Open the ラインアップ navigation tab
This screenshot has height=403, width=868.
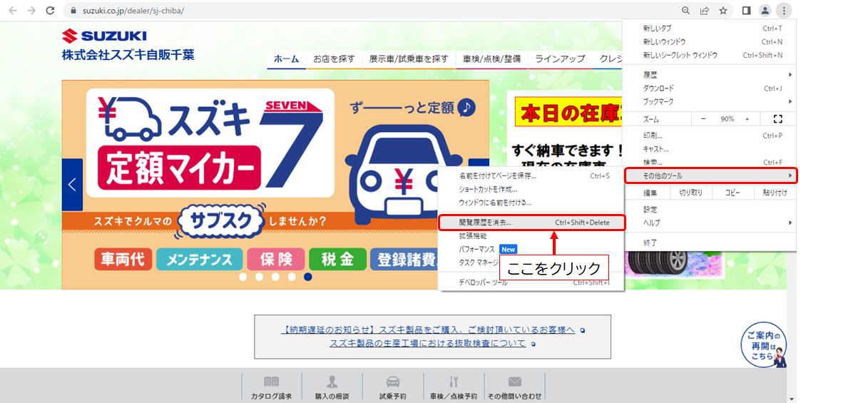(x=560, y=59)
